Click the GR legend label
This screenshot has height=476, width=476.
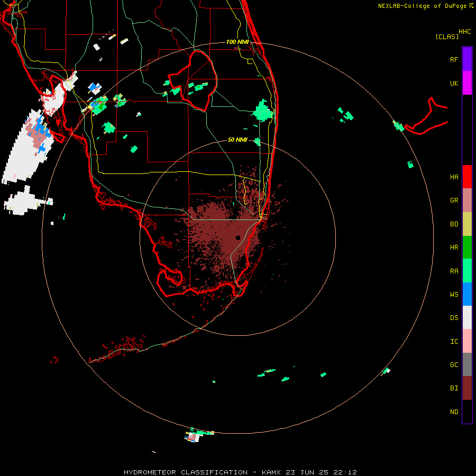(x=454, y=200)
